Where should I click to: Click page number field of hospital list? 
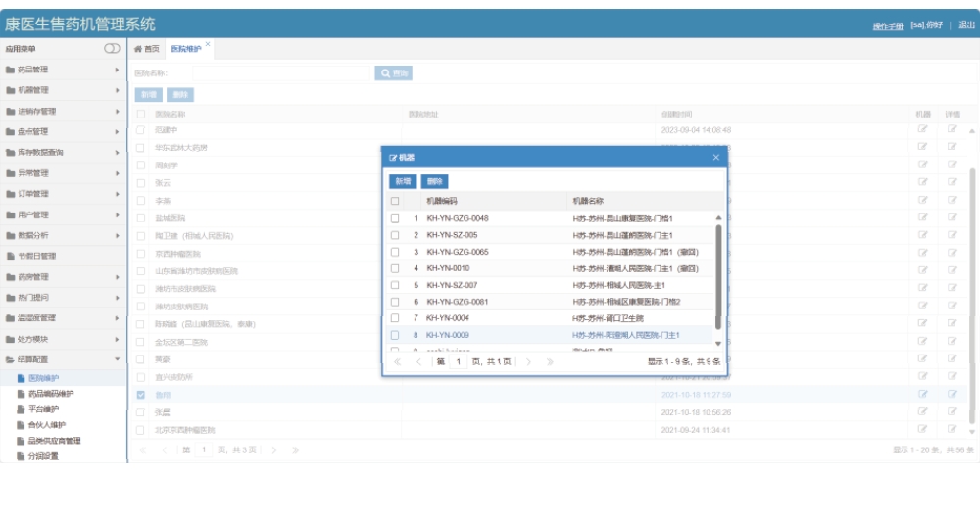tap(204, 450)
